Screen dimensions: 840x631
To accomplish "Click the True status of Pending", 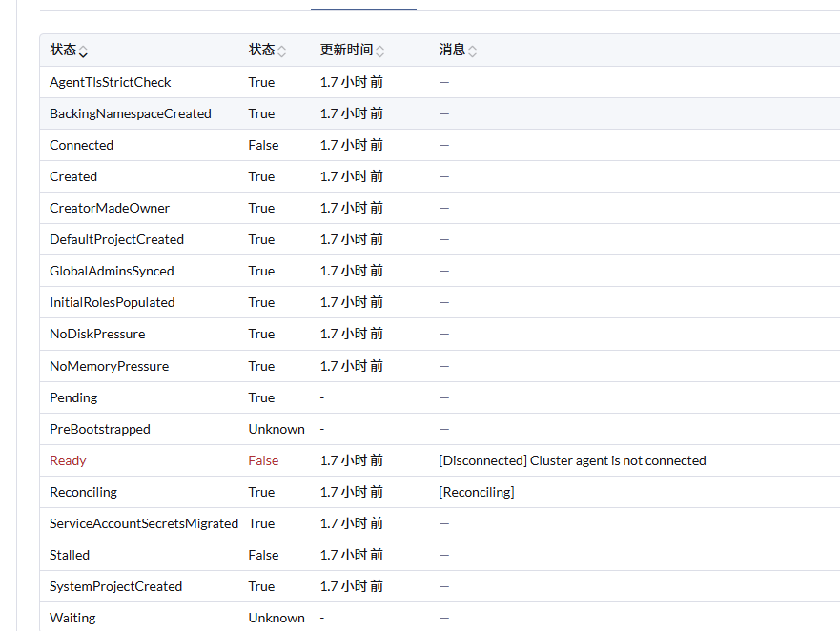I will pos(261,398).
